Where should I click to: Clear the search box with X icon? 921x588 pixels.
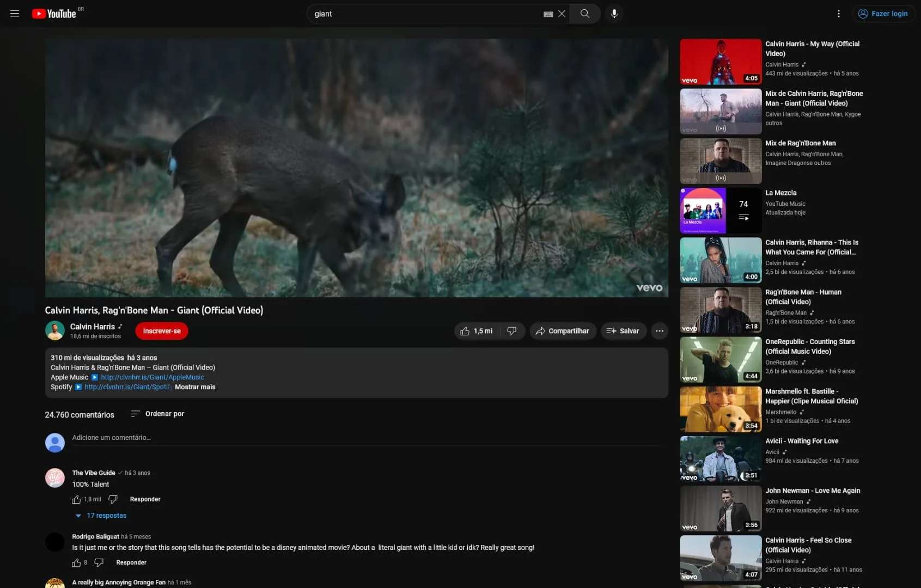point(562,14)
